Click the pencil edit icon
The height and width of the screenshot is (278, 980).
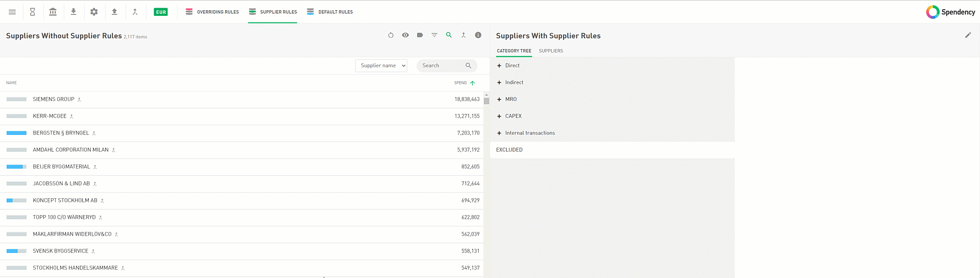click(968, 35)
